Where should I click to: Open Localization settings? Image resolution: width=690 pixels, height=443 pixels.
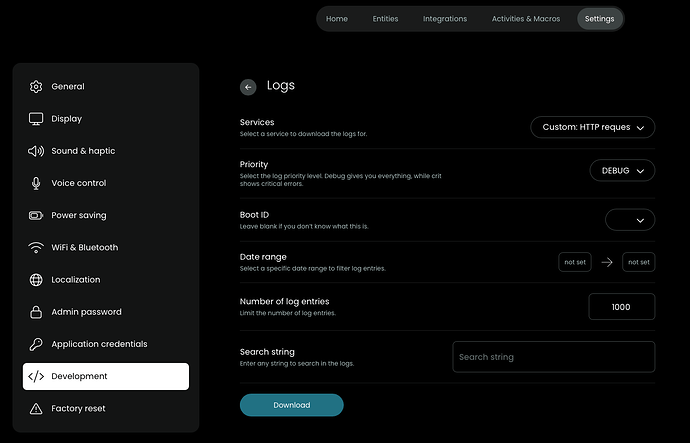pos(106,280)
